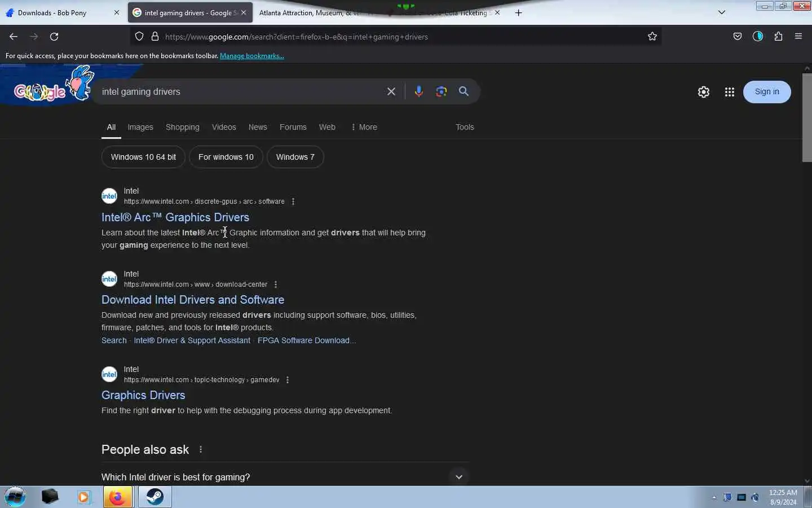
Task: Open People also ask options menu
Action: (201, 450)
